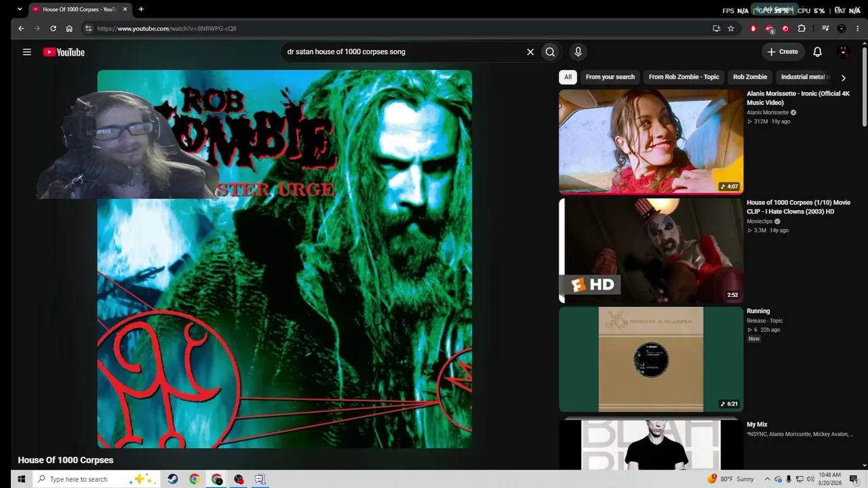This screenshot has width=868, height=488.
Task: Open the YouTube account avatar menu
Action: pyautogui.click(x=844, y=52)
